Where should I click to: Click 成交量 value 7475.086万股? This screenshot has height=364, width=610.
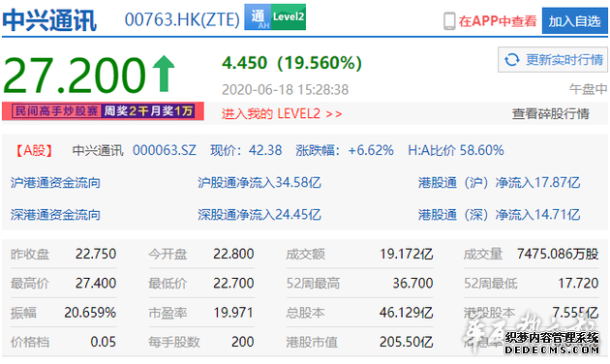[558, 255]
